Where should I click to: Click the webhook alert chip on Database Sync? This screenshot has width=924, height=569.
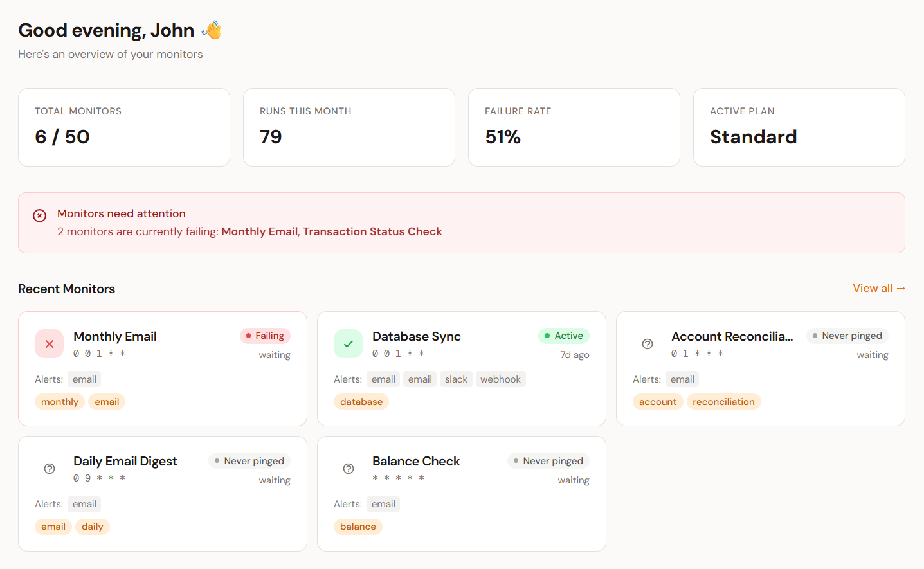tap(501, 379)
